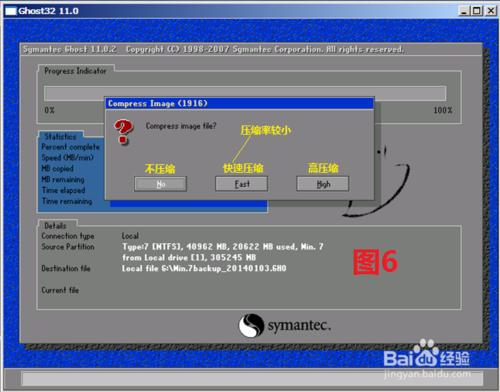Click the jingyan.baidu.com watermark link
500x392 pixels.
pyautogui.click(x=427, y=374)
